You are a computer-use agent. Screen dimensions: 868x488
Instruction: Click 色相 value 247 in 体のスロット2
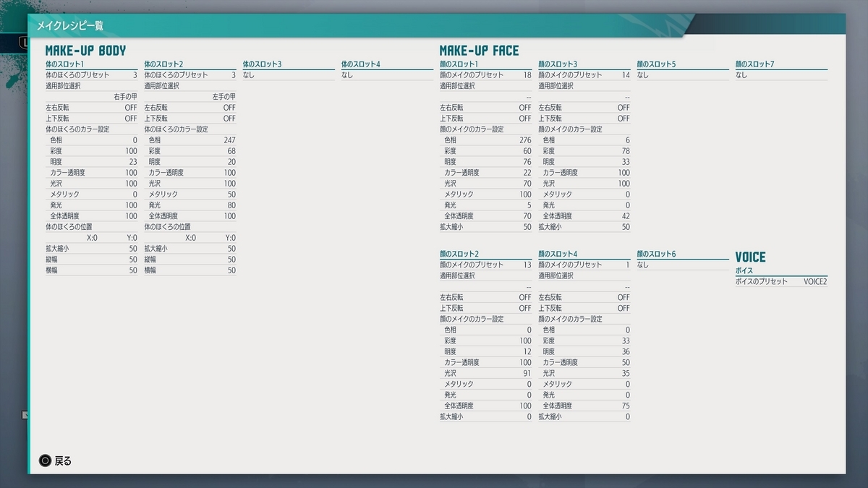(229, 140)
